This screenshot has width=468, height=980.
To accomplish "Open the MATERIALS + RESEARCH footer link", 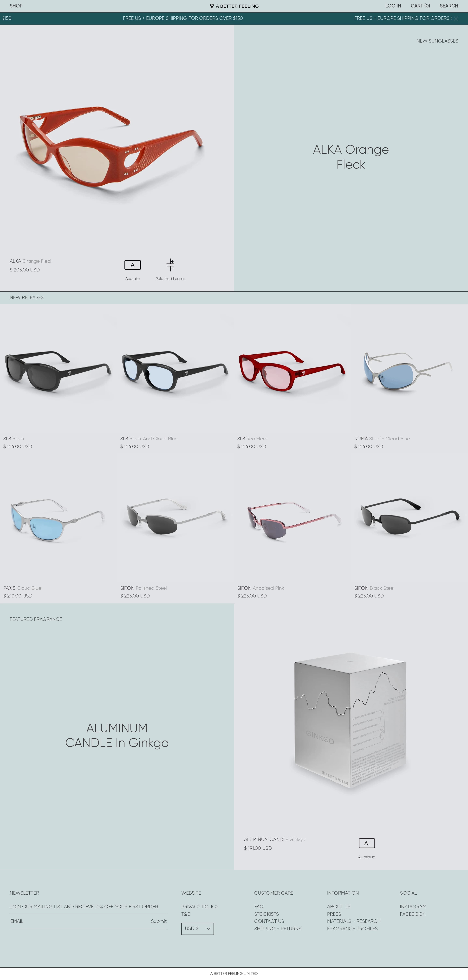I will pyautogui.click(x=354, y=921).
